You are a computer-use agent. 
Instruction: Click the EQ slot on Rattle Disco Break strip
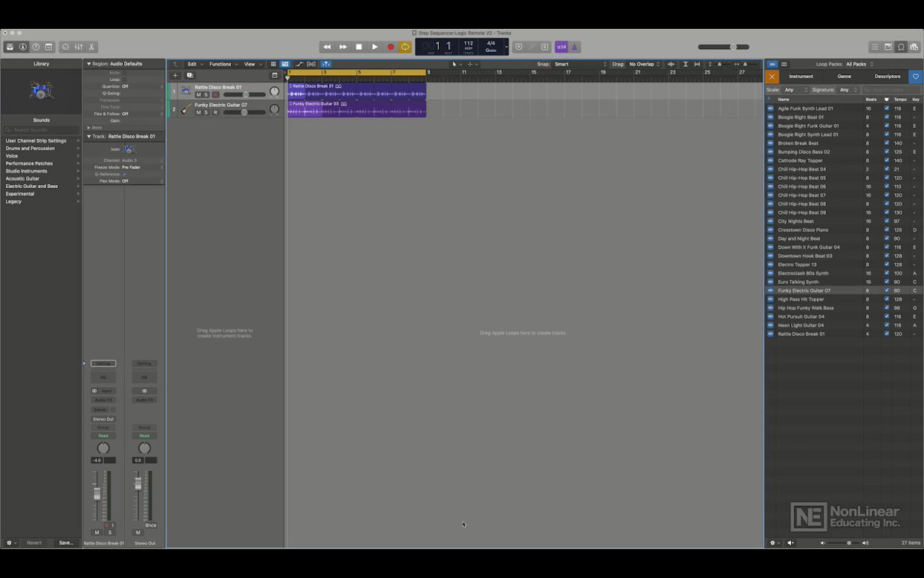(x=103, y=377)
